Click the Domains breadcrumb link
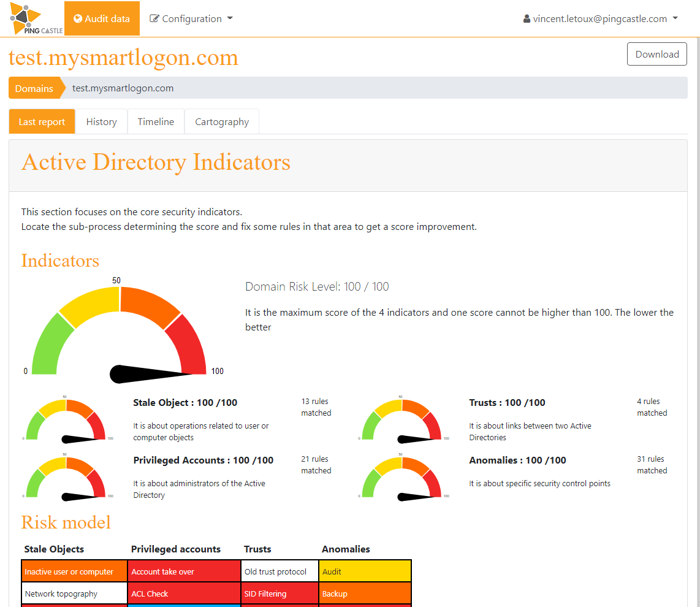The width and height of the screenshot is (700, 607). (x=34, y=88)
